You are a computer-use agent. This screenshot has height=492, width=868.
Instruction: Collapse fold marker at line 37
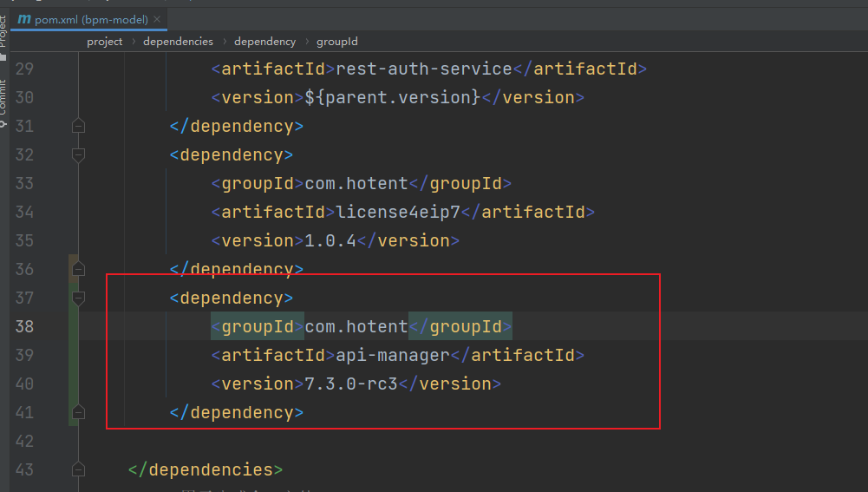coord(79,298)
